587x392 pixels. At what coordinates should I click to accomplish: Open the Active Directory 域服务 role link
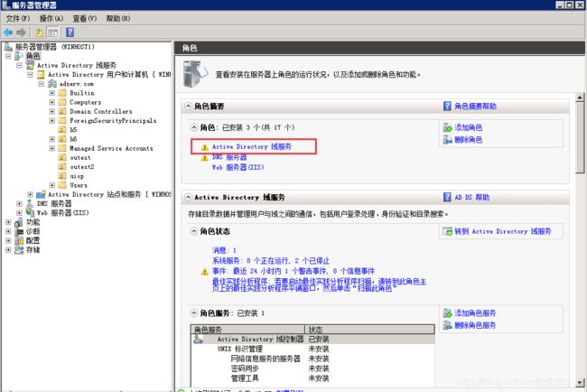(x=252, y=146)
